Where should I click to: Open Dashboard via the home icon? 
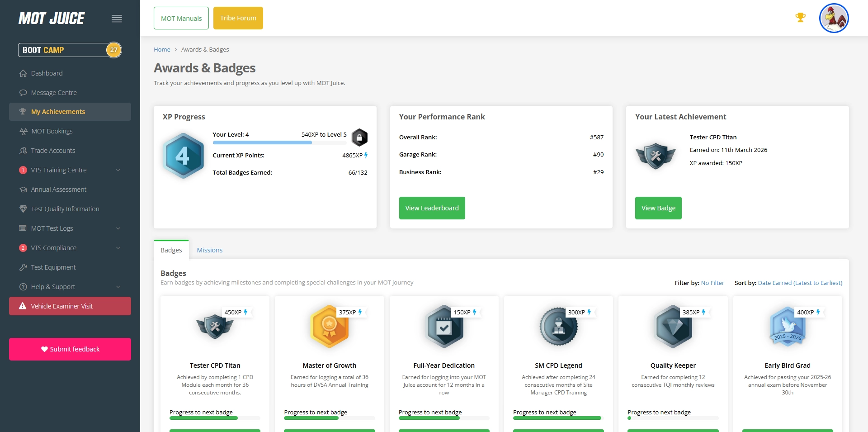click(x=24, y=73)
